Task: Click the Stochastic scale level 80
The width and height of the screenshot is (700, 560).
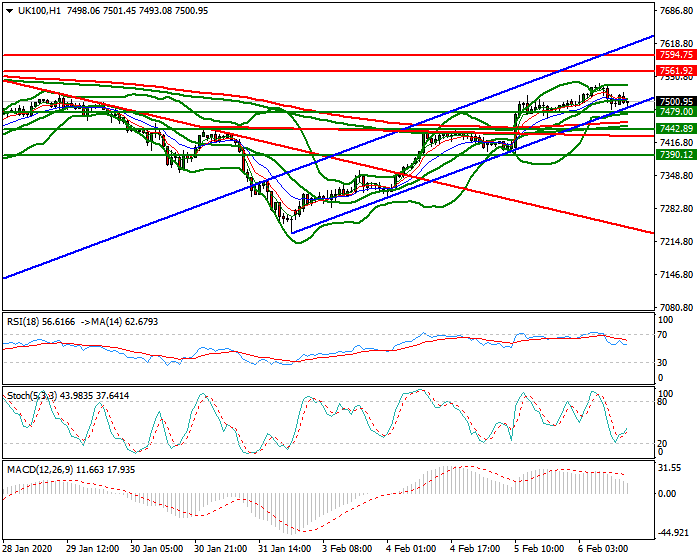Action: click(x=662, y=402)
